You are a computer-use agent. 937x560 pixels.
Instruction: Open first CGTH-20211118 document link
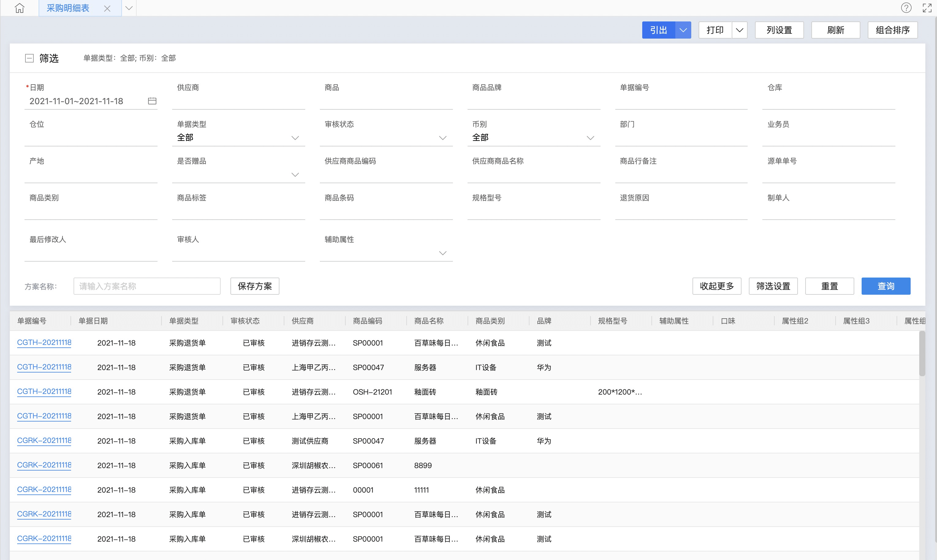[x=44, y=342]
